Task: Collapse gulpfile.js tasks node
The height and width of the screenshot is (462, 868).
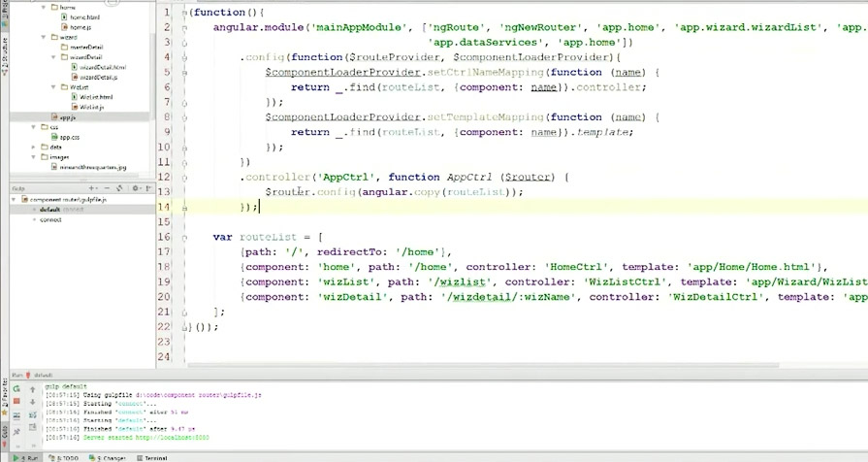Action: coord(14,199)
